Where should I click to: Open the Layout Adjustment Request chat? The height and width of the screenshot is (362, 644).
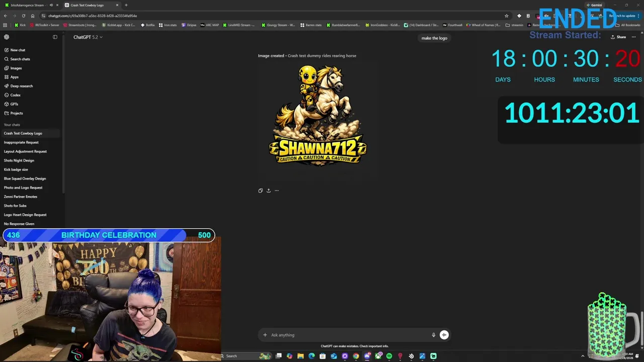point(30,151)
